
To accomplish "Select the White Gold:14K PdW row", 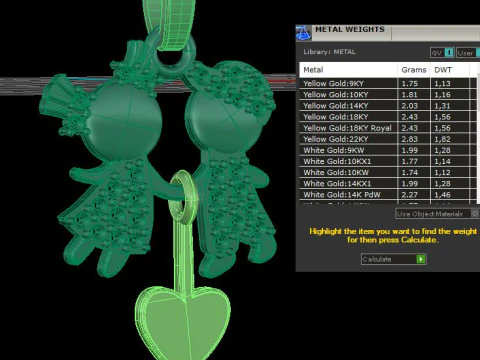I will click(x=388, y=195).
